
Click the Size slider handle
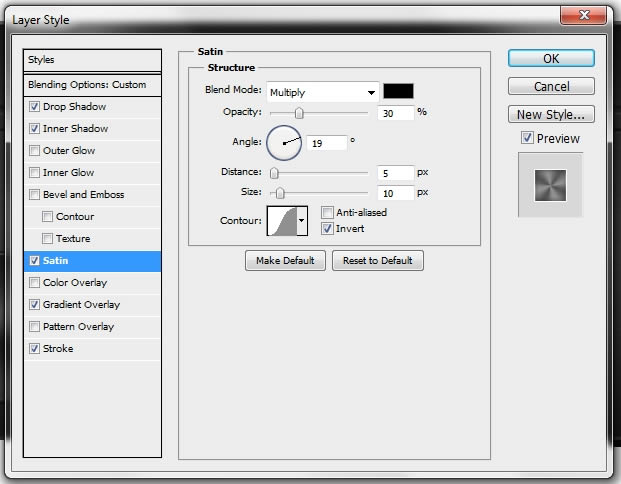pyautogui.click(x=280, y=193)
